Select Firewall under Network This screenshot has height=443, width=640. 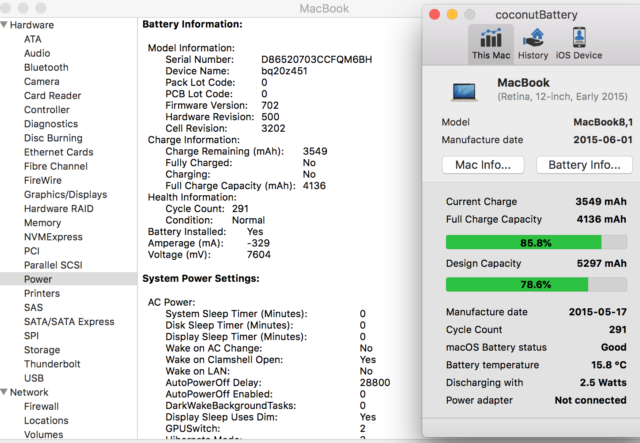pyautogui.click(x=41, y=406)
